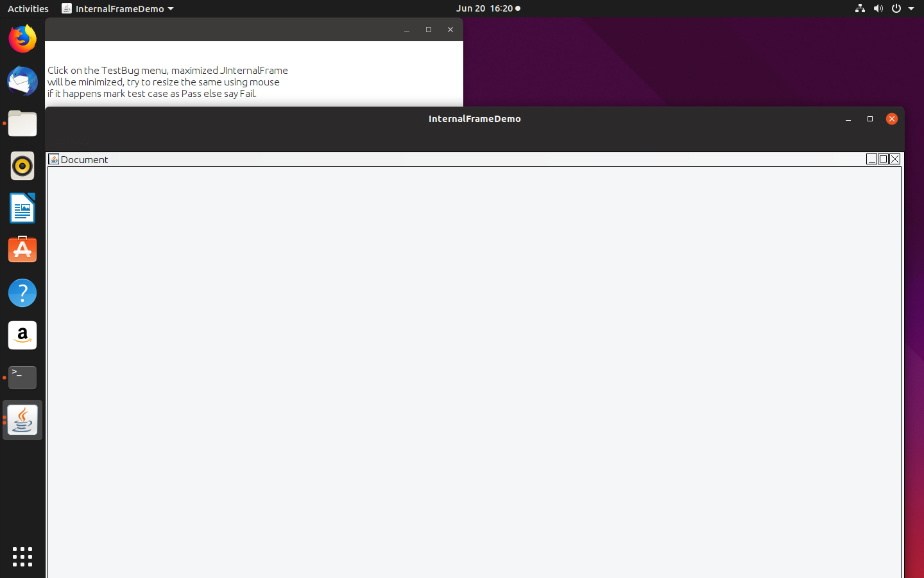Screen dimensions: 924x578
Task: Open the Files manager from the dock
Action: 22,123
